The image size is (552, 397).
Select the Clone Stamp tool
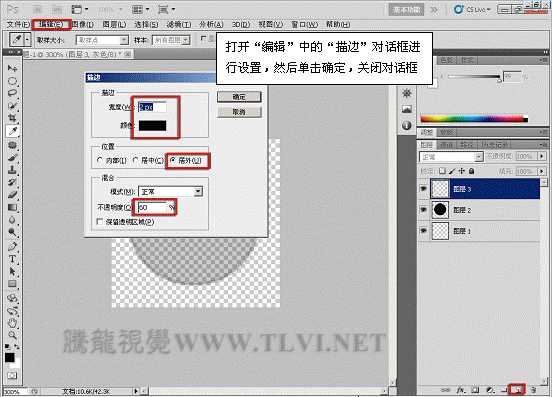click(12, 170)
